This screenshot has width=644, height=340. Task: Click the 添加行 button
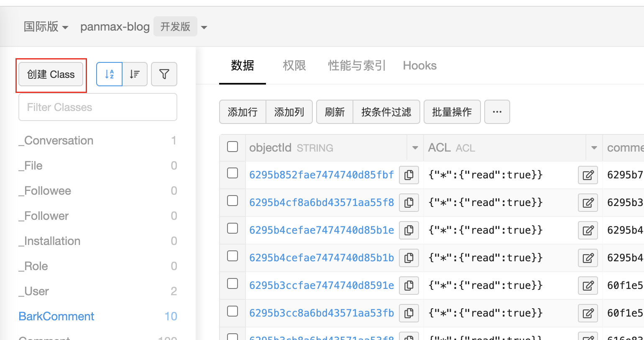243,112
